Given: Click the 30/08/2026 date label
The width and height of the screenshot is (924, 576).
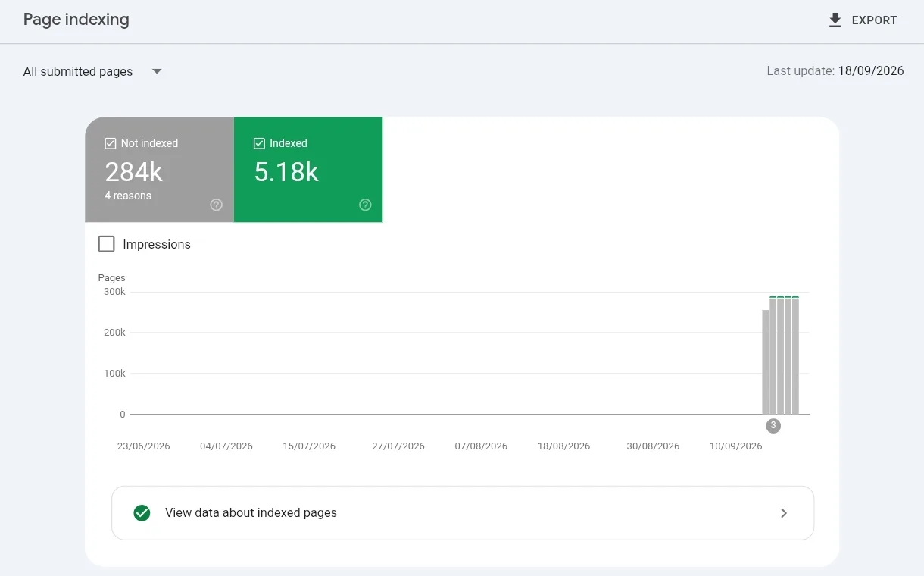Looking at the screenshot, I should coord(653,446).
